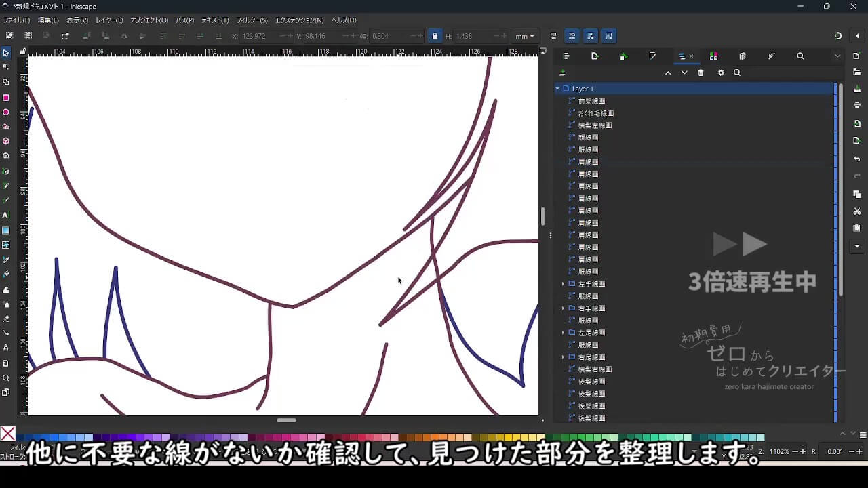The image size is (868, 488).
Task: Collapse the Layer 1 tree
Action: pos(557,89)
